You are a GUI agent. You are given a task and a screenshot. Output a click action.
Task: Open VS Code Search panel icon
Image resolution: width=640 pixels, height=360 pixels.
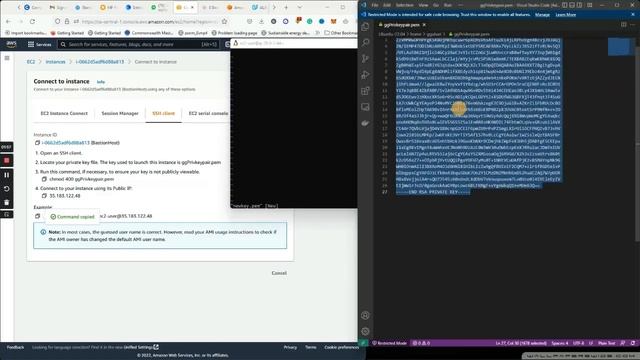click(365, 42)
